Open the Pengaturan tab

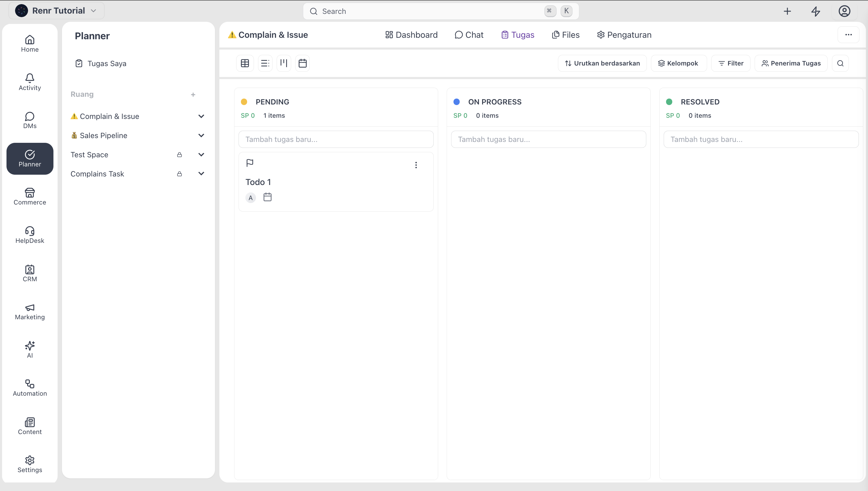click(x=624, y=35)
